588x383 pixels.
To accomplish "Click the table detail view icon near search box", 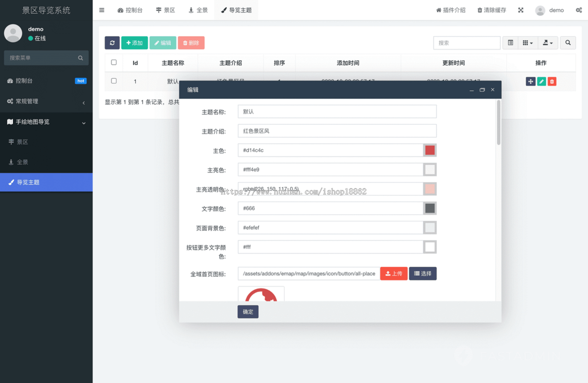I will point(510,43).
